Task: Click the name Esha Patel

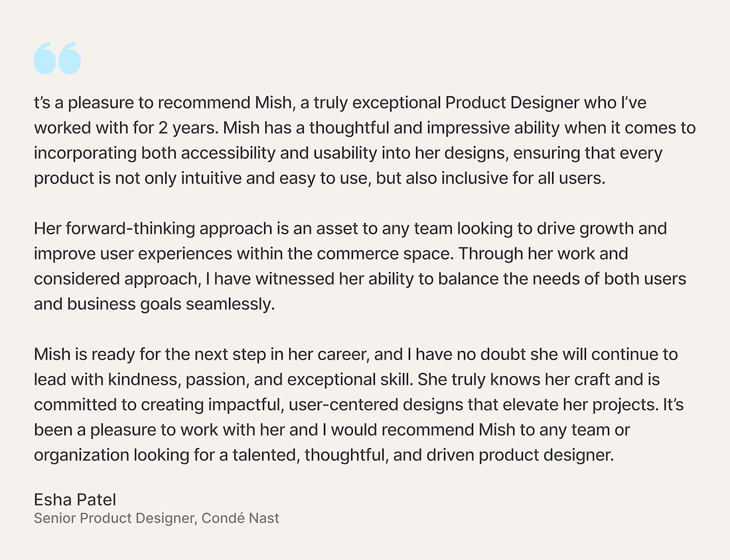Action: pyautogui.click(x=75, y=500)
